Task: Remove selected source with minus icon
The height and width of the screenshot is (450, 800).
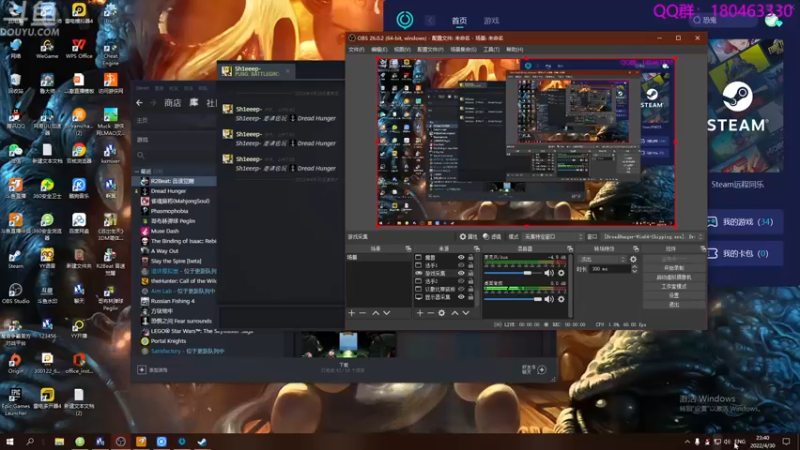Action: [x=431, y=313]
